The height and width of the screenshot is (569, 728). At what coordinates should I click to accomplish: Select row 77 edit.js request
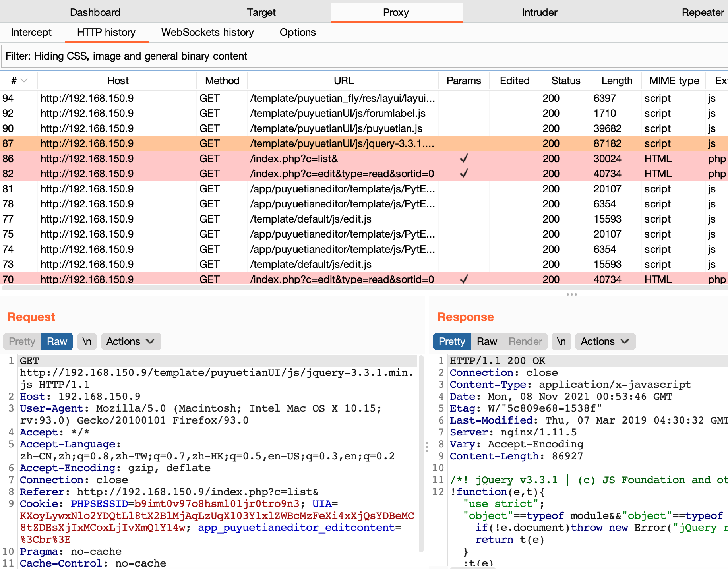(364, 219)
